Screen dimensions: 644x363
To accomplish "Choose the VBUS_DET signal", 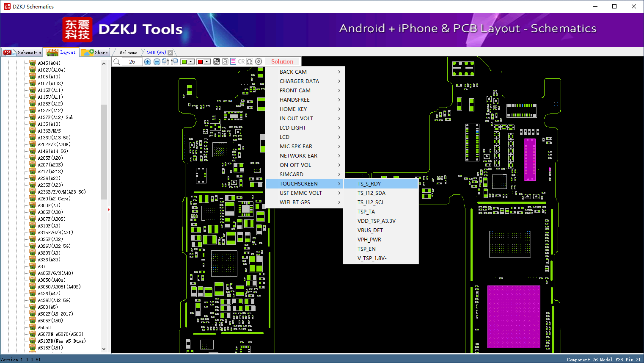I will [x=381, y=230].
